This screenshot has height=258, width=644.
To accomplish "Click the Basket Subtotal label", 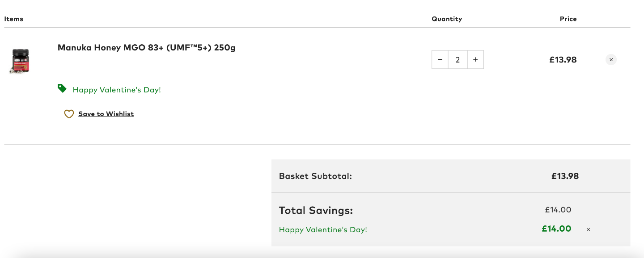I will (x=316, y=176).
